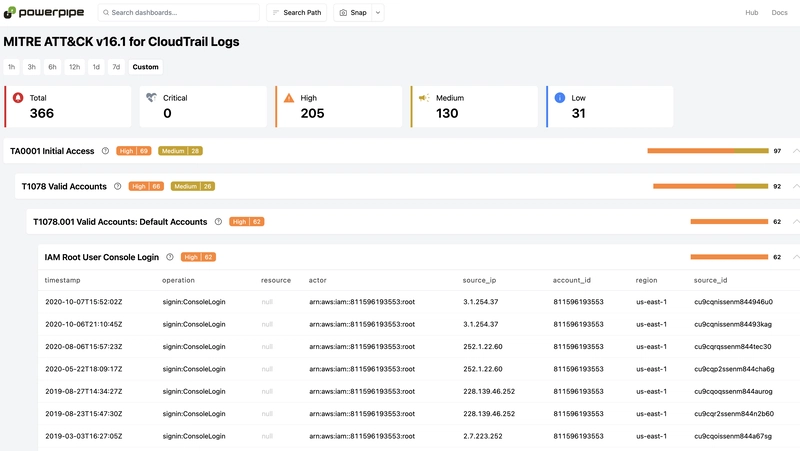Click the Medium 28 badge on TA0001
The width and height of the screenshot is (800, 451).
pos(180,151)
